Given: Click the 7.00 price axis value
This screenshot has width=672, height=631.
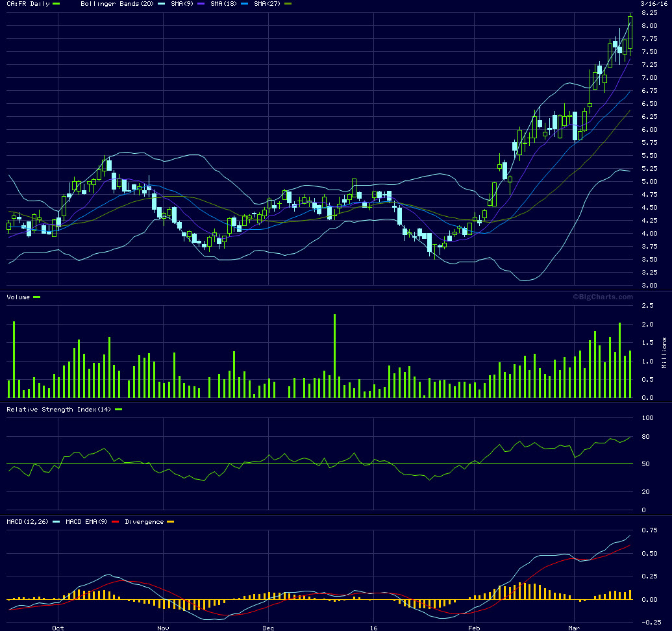Looking at the screenshot, I should coord(649,77).
